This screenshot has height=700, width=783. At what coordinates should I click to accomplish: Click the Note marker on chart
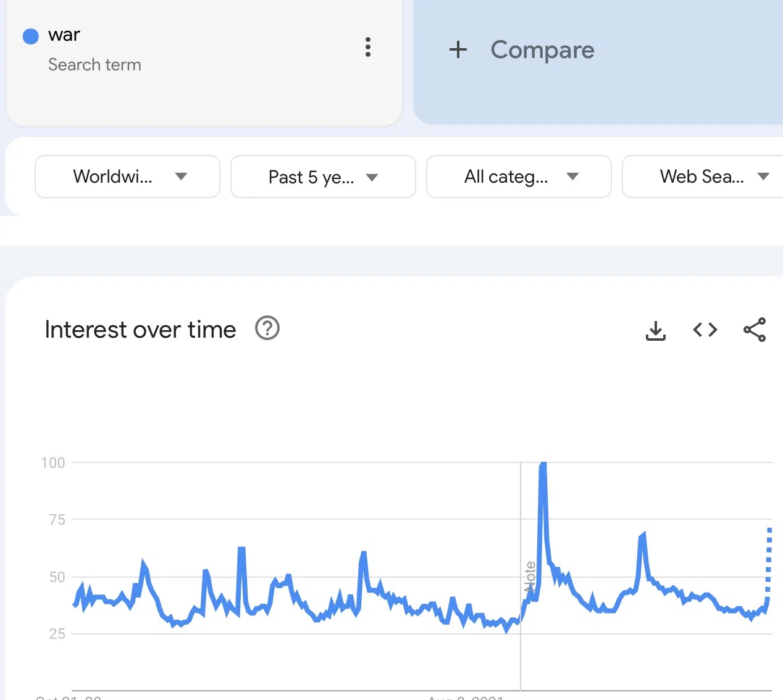(x=530, y=577)
